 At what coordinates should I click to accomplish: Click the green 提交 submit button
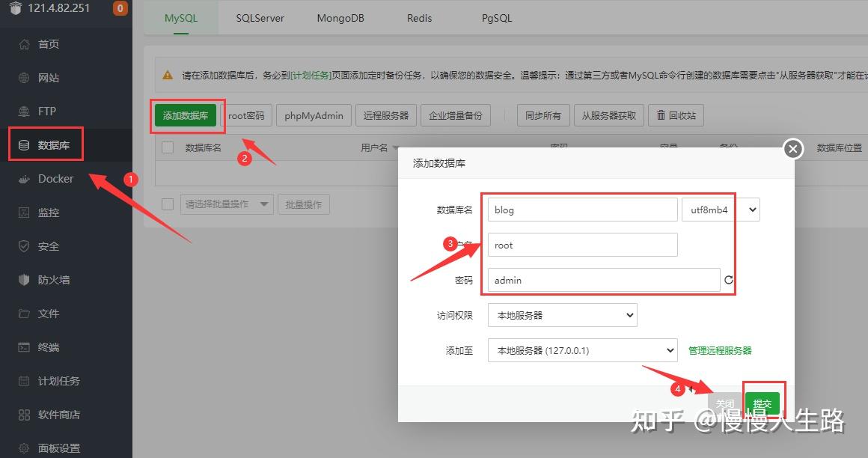762,403
